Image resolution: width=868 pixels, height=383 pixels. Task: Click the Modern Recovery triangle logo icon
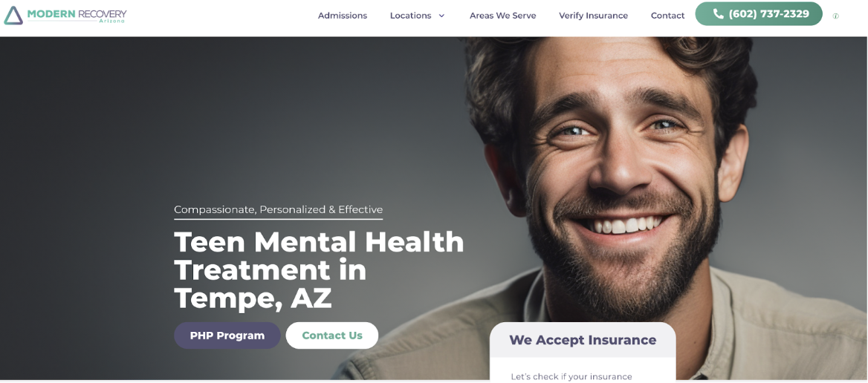[x=13, y=16]
